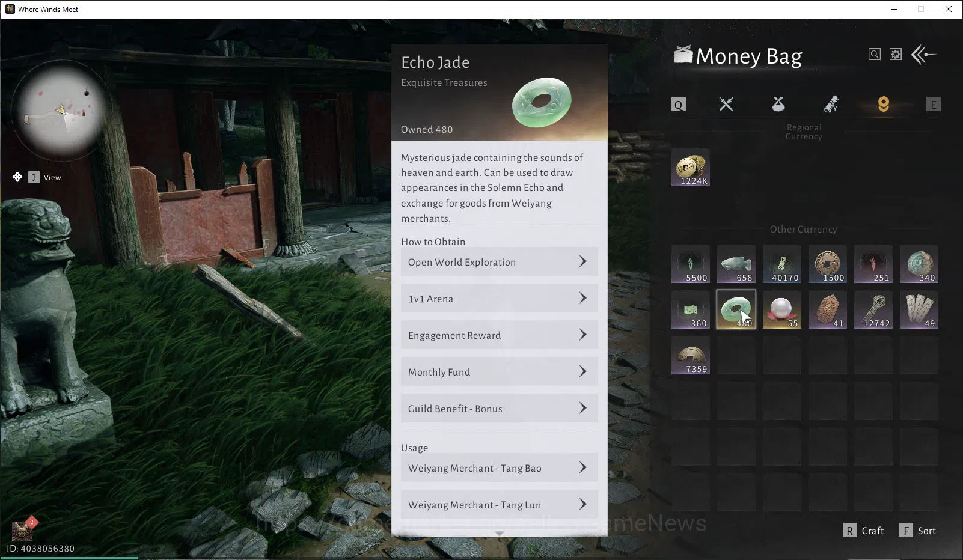Image resolution: width=963 pixels, height=560 pixels.
Task: Expand the Guild Benefit - Bonus row
Action: click(x=500, y=409)
